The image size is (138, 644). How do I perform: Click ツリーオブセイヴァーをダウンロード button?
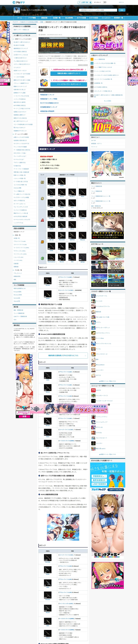tap(69, 84)
